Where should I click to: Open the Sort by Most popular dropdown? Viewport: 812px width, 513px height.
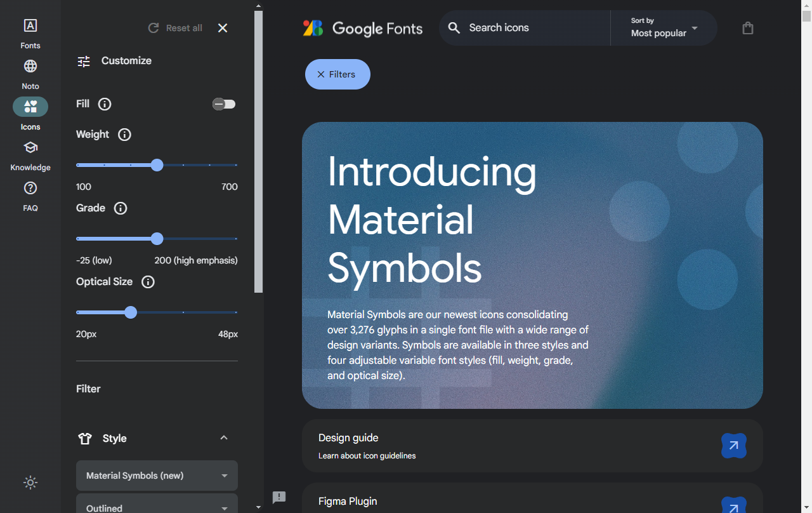[664, 28]
